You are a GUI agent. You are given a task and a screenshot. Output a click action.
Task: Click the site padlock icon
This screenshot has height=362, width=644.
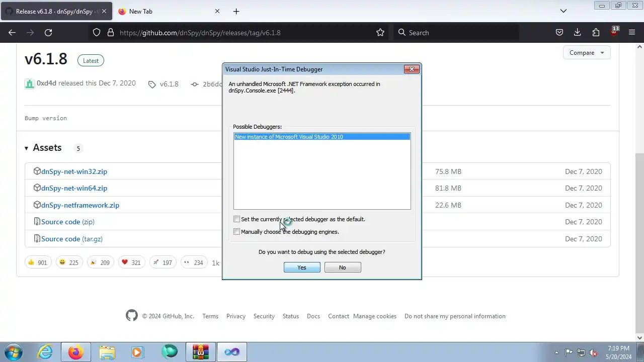[111, 32]
